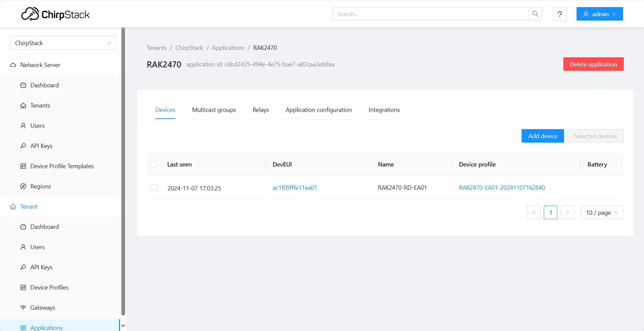The width and height of the screenshot is (644, 331).
Task: Open Tenants menu item
Action: 60,106
